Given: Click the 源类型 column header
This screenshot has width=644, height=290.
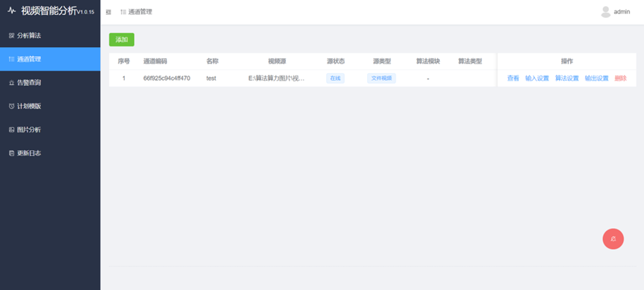Looking at the screenshot, I should [382, 61].
